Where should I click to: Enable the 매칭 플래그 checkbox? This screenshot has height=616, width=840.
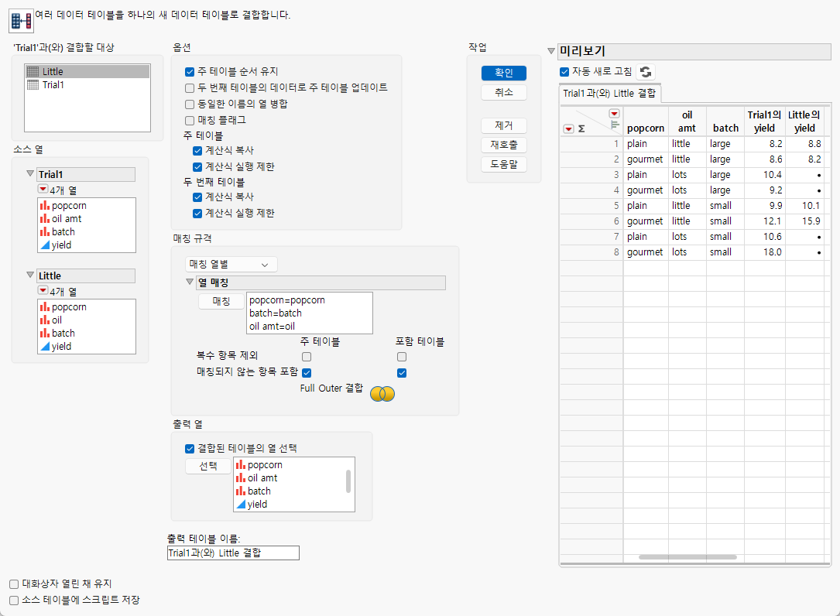[190, 121]
